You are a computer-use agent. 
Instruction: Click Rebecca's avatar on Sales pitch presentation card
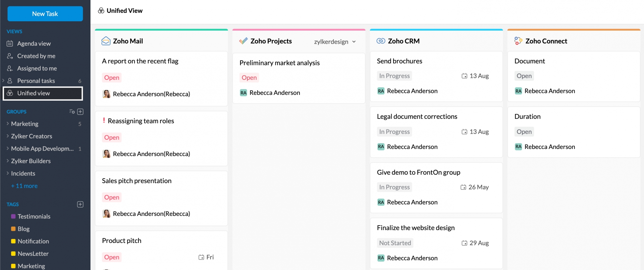[106, 214]
